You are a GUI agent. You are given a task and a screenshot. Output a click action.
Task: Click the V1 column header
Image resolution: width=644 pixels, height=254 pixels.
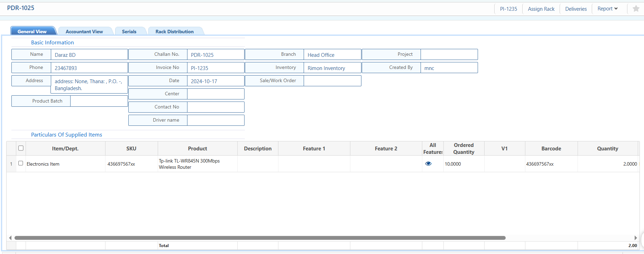point(505,148)
